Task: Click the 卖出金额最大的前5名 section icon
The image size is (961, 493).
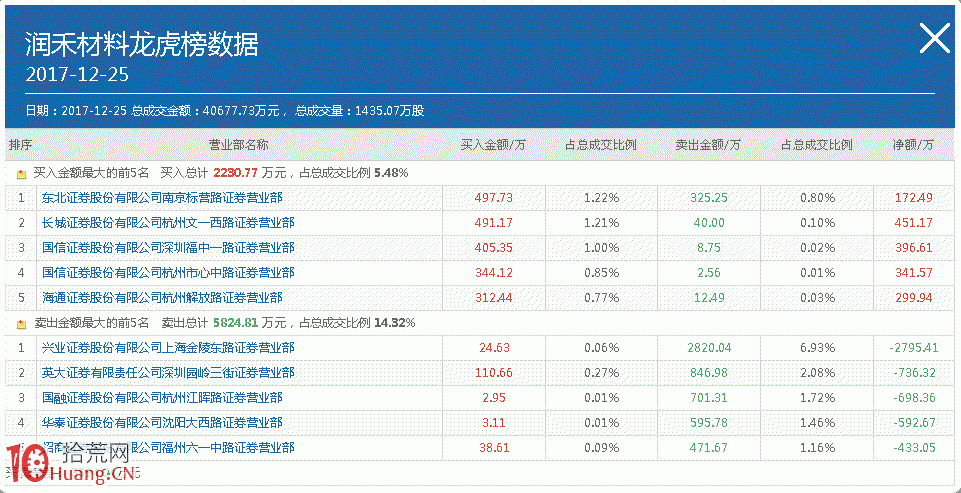Action: pyautogui.click(x=21, y=324)
